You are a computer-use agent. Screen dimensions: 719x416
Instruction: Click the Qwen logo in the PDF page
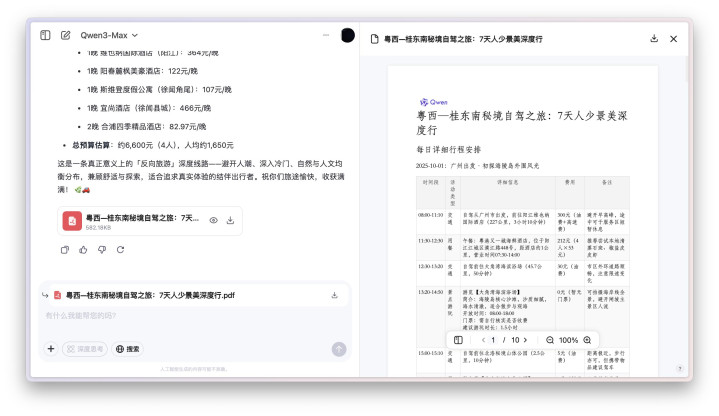(433, 102)
